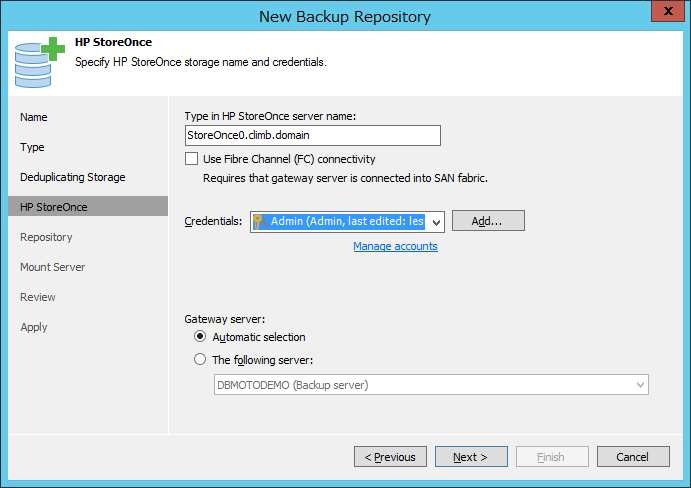Choose The following server radio button
Viewport: 691px width, 488px height.
(x=200, y=360)
